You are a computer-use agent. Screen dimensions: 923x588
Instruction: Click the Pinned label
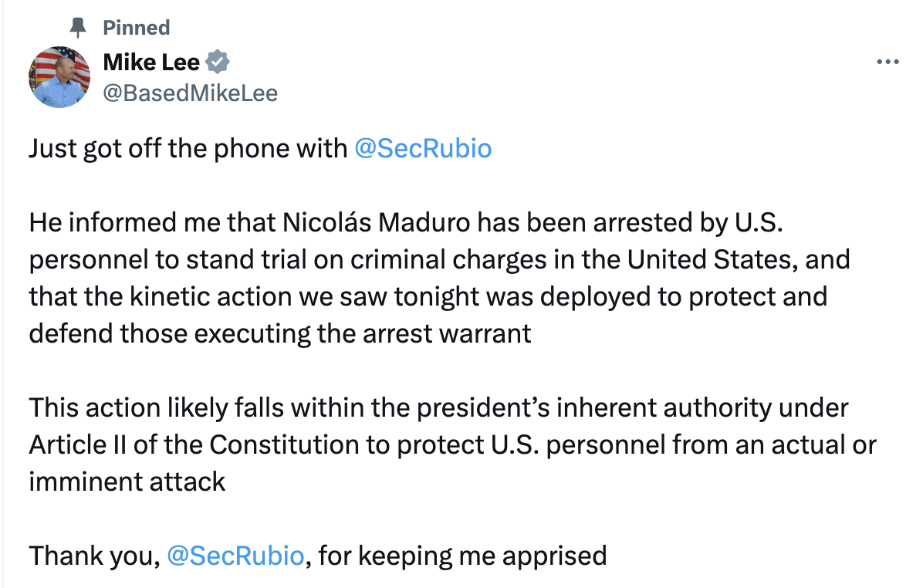[x=136, y=29]
